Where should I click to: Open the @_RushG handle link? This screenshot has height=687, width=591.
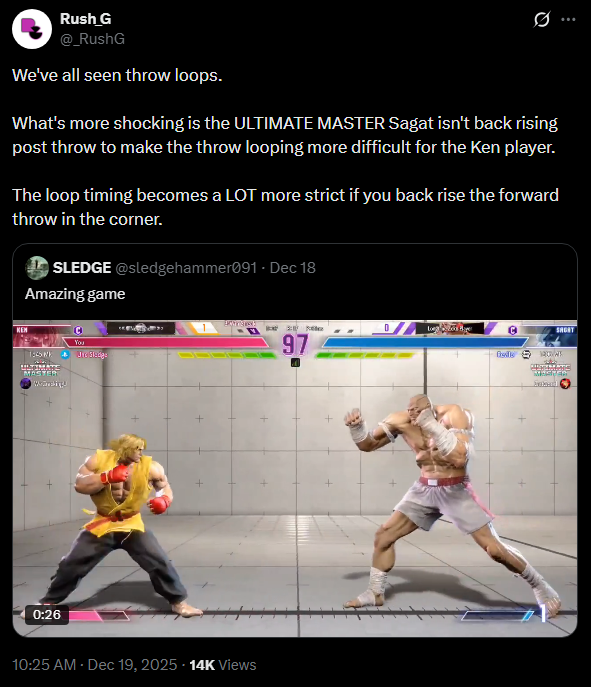(92, 39)
